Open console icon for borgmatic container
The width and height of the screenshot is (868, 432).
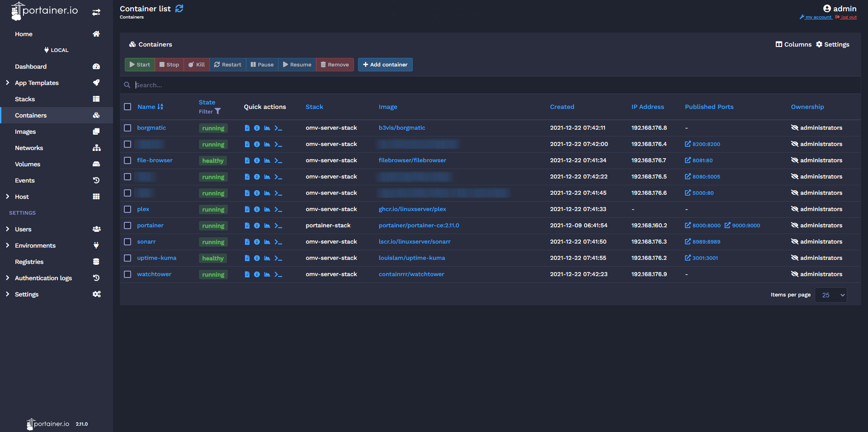tap(278, 128)
